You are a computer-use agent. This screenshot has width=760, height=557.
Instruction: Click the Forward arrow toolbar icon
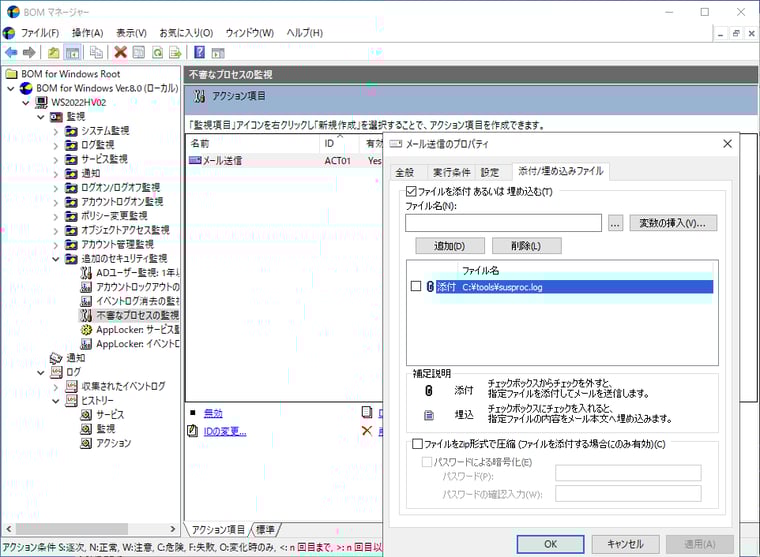[x=29, y=52]
